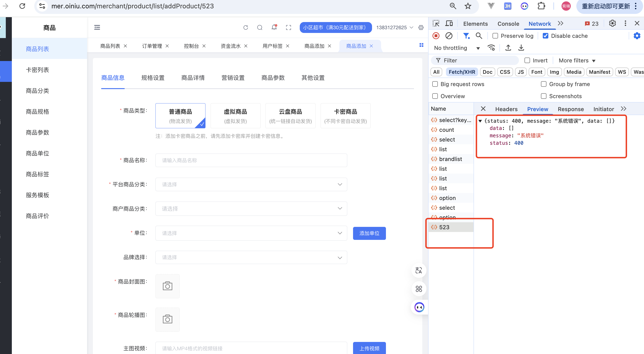Enable Group by frame checkbox
Image resolution: width=644 pixels, height=354 pixels.
pyautogui.click(x=543, y=84)
